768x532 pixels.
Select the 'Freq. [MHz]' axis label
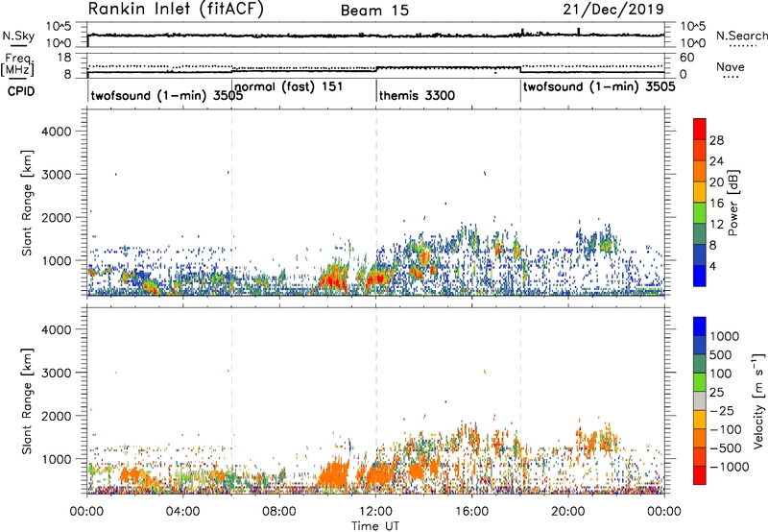(x=17, y=64)
